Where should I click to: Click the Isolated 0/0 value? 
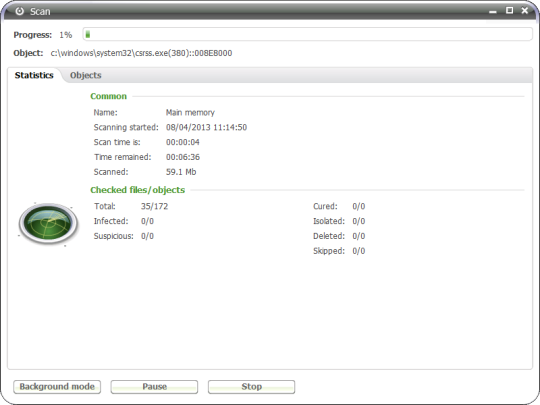tap(359, 221)
